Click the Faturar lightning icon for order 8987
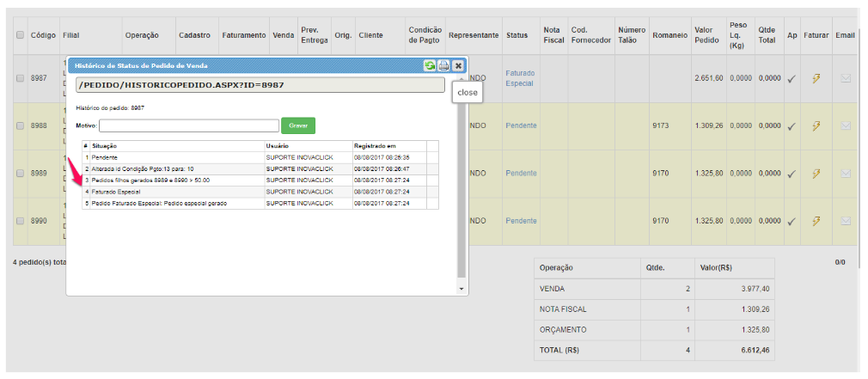The image size is (868, 379). pos(816,78)
